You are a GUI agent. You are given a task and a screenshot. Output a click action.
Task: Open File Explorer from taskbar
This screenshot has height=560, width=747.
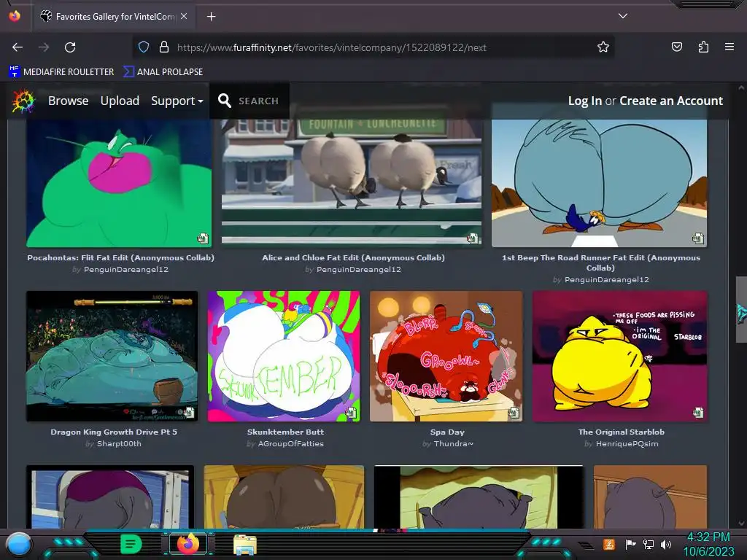coord(245,545)
